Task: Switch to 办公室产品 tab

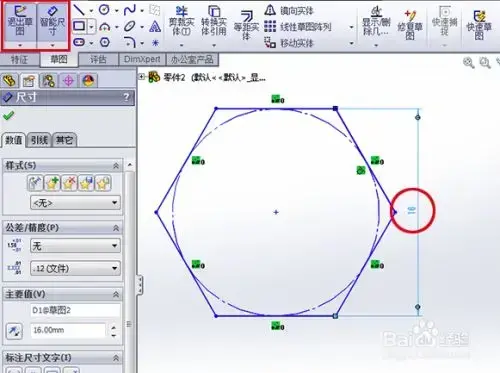Action: (x=192, y=60)
